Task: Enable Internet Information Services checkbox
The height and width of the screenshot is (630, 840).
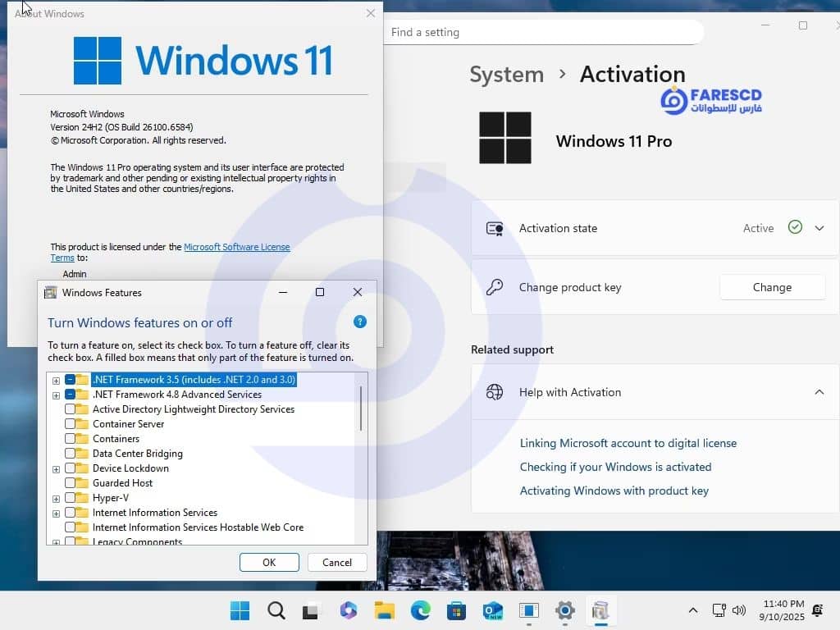Action: pos(71,513)
